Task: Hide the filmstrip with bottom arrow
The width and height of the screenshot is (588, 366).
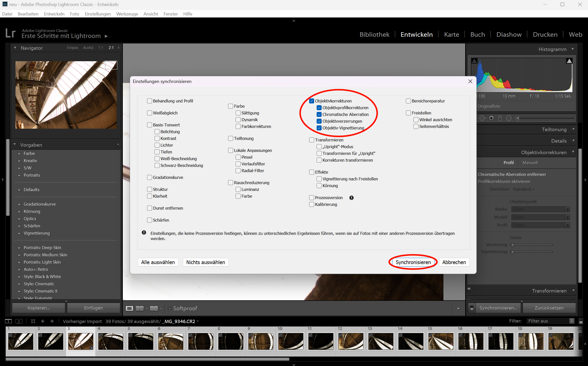Action: pos(294,365)
